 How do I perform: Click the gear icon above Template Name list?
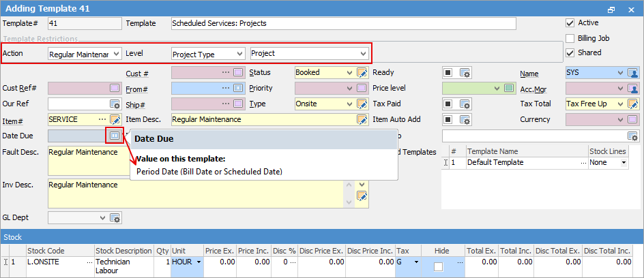(633, 136)
